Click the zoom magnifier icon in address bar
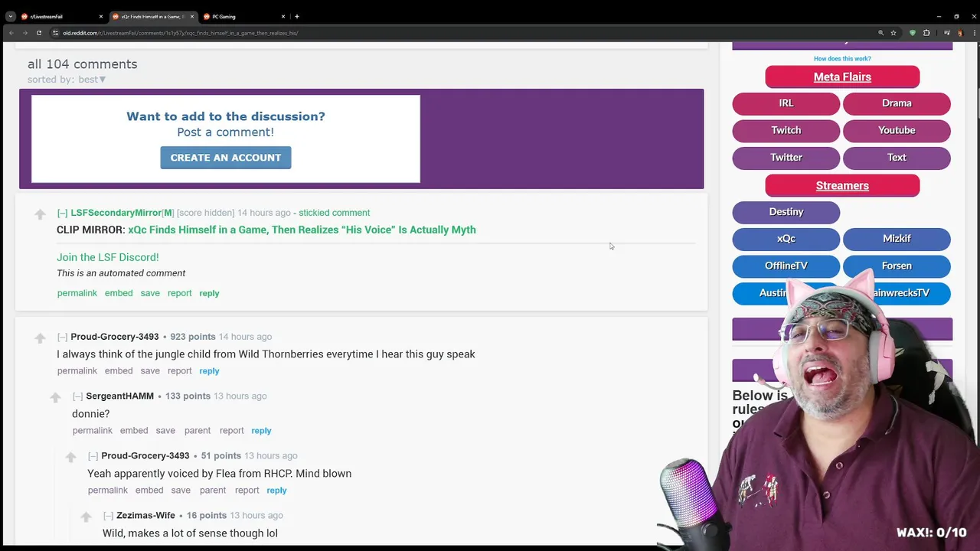 [880, 33]
